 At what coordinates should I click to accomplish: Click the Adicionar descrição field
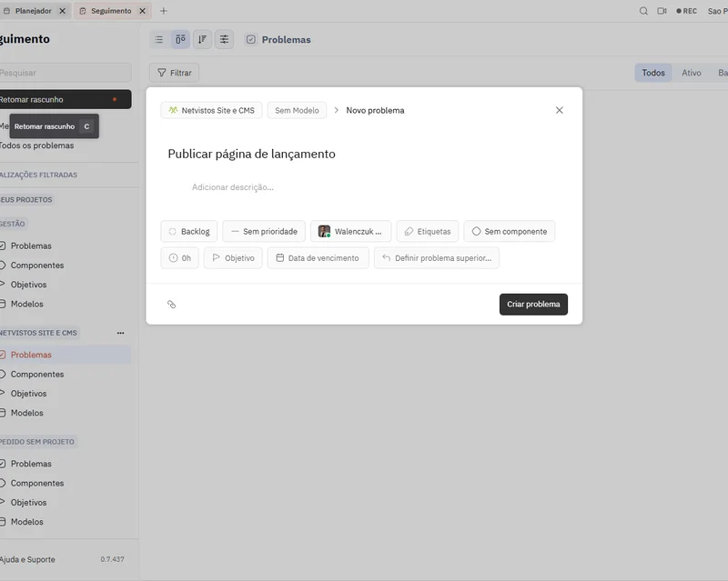pos(233,187)
